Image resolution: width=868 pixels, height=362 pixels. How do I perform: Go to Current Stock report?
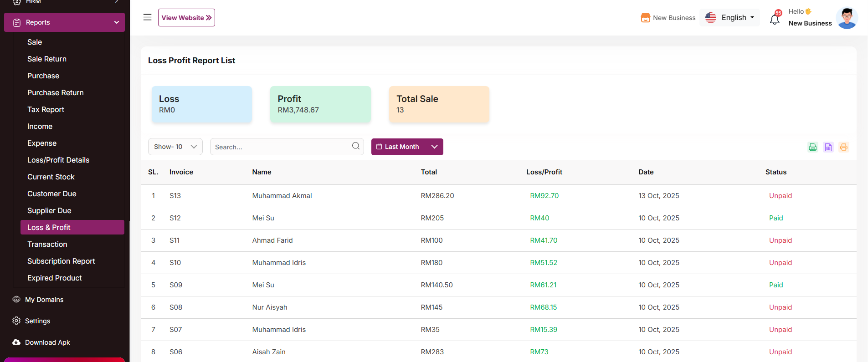pos(51,177)
